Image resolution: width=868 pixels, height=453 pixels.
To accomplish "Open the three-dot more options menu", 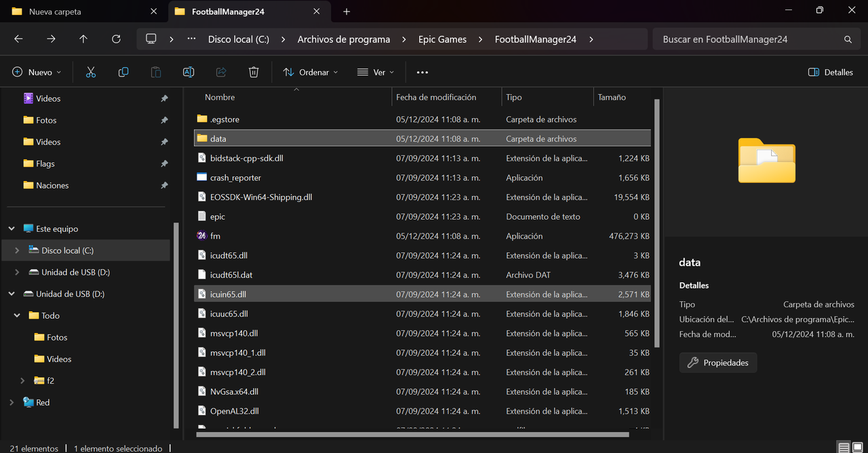I will [422, 72].
